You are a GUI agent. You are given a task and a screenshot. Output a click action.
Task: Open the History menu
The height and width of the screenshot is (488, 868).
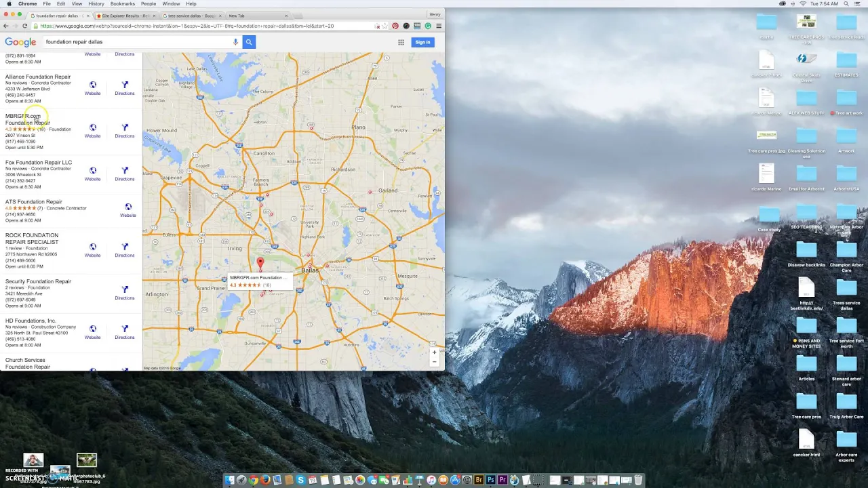click(96, 3)
